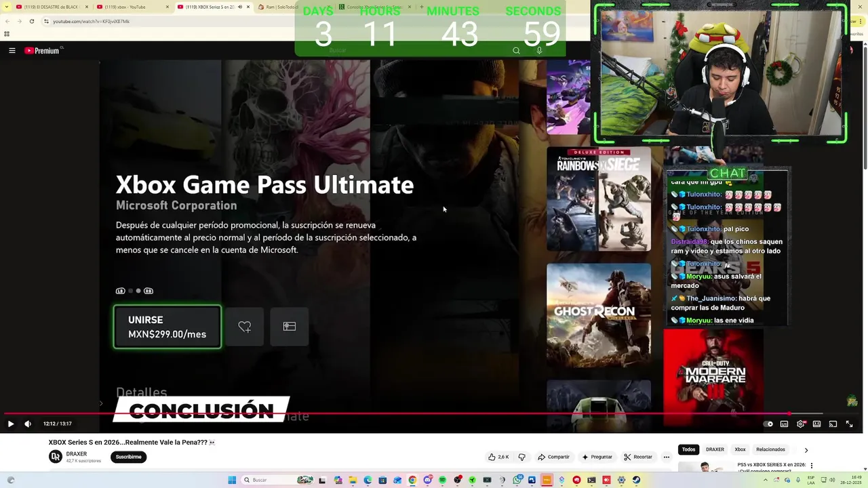This screenshot has width=868, height=488.
Task: Select the DRAXER filter chip
Action: coord(715,449)
